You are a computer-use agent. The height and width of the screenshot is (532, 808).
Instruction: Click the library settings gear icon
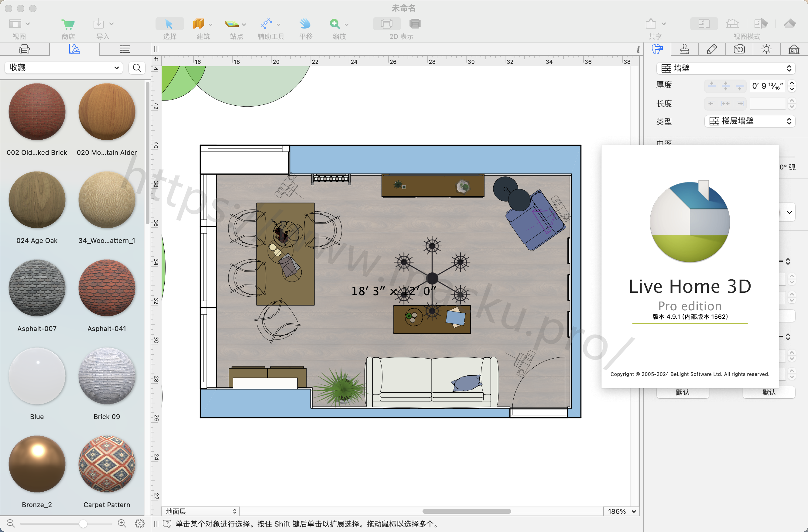(x=139, y=523)
